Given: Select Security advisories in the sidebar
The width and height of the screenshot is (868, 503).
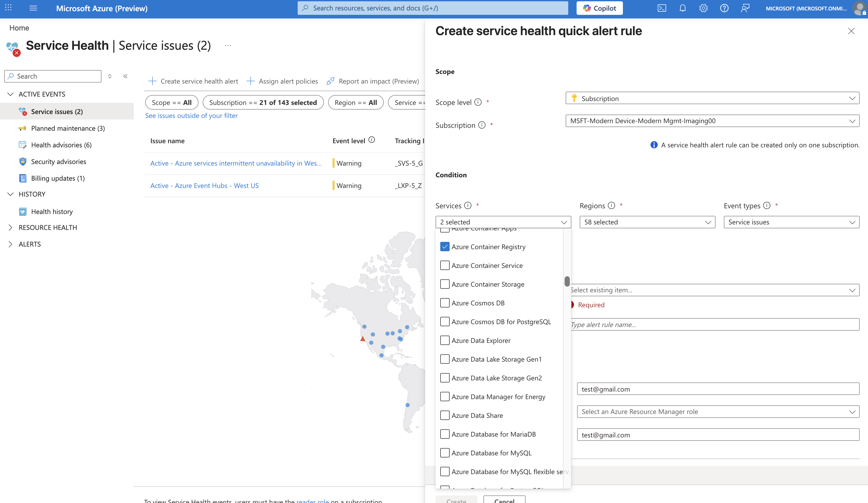Looking at the screenshot, I should coord(59,161).
